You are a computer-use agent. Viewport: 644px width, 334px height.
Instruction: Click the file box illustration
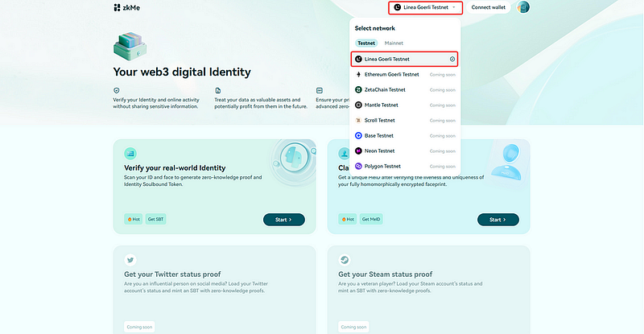point(130,46)
